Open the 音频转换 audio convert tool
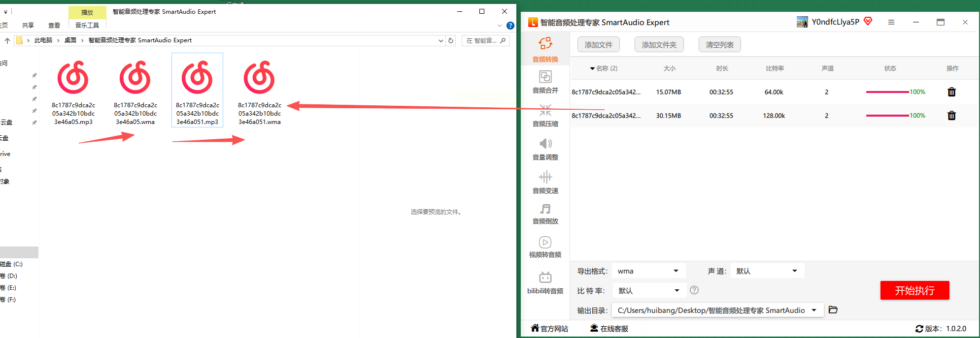Screen dimensions: 980x338 click(545, 50)
